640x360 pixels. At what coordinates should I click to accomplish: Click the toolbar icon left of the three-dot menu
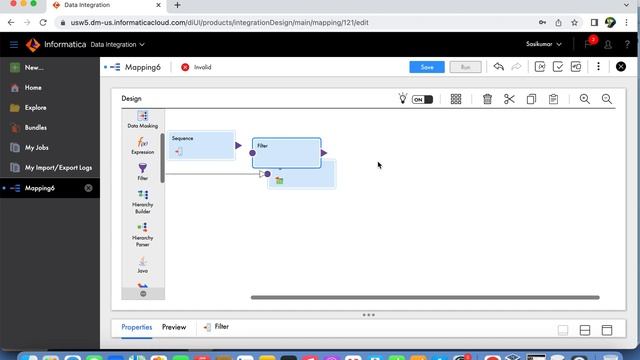point(576,67)
